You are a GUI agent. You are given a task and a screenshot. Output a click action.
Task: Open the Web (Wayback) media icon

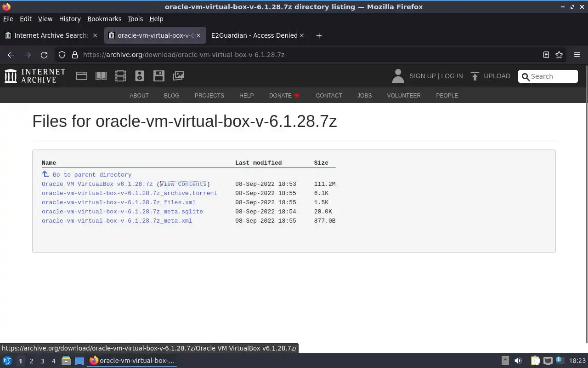[82, 76]
